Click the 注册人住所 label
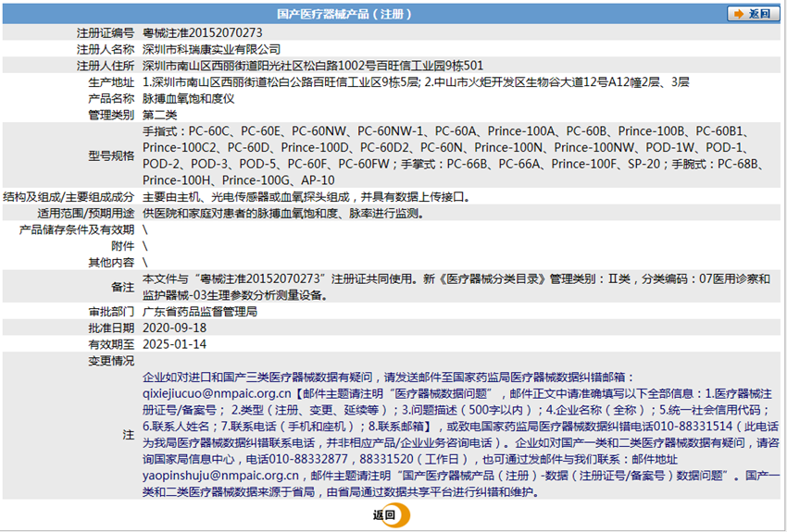787x532 pixels. [106, 66]
